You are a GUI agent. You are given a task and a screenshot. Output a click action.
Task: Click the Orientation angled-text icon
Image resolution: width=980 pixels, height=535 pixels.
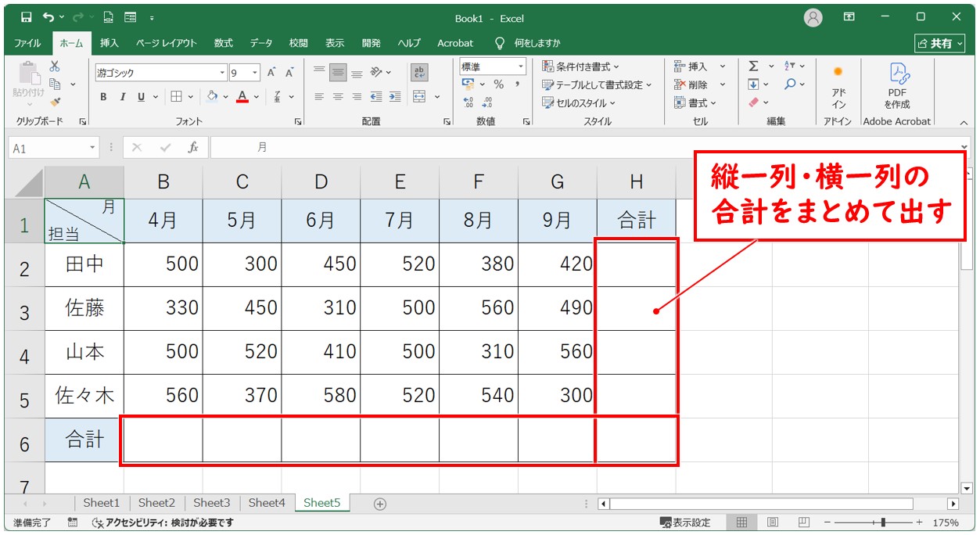tap(376, 73)
